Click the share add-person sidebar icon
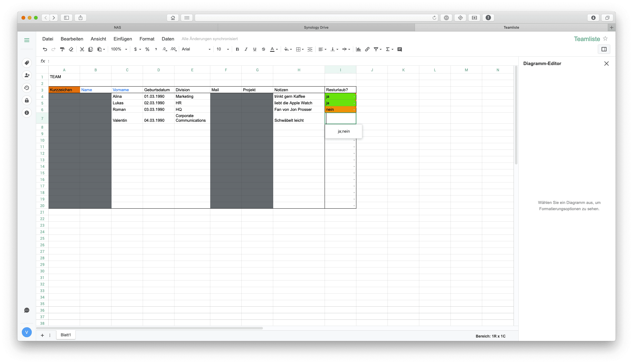Image resolution: width=633 pixels, height=364 pixels. click(x=27, y=75)
